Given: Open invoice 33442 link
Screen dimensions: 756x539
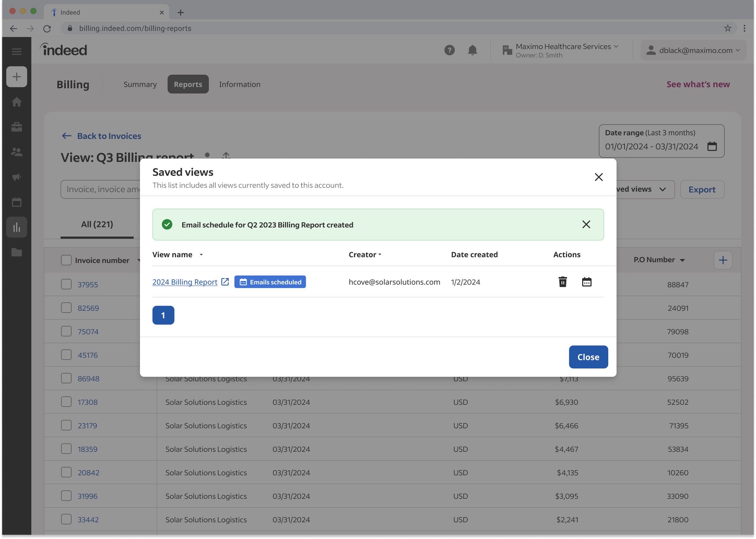Looking at the screenshot, I should [x=88, y=520].
